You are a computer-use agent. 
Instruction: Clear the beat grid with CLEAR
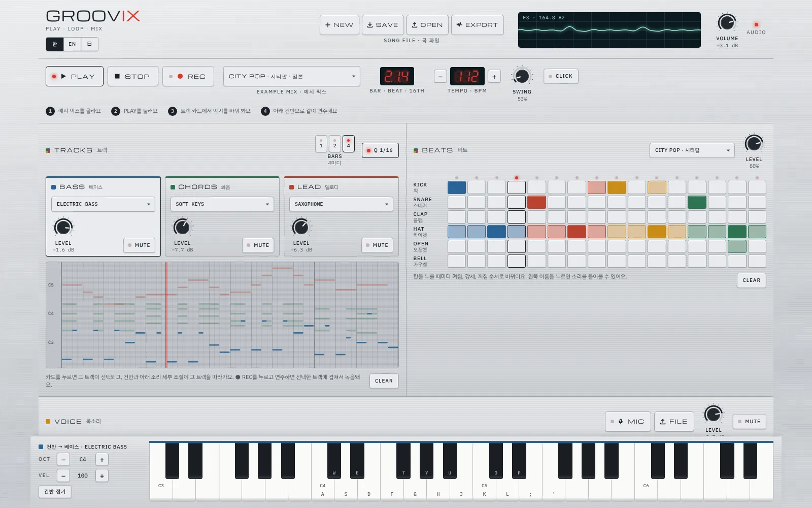coord(751,280)
